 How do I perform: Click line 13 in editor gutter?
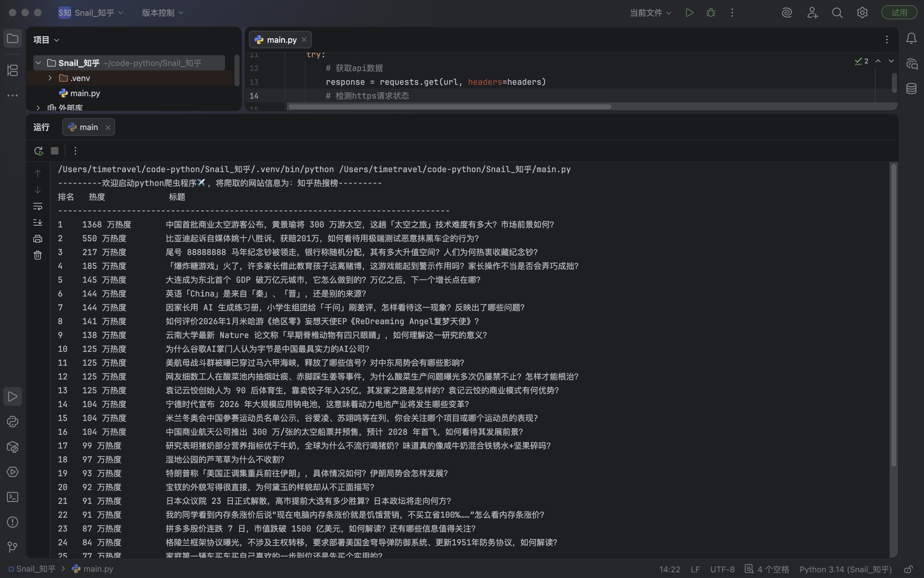[254, 82]
